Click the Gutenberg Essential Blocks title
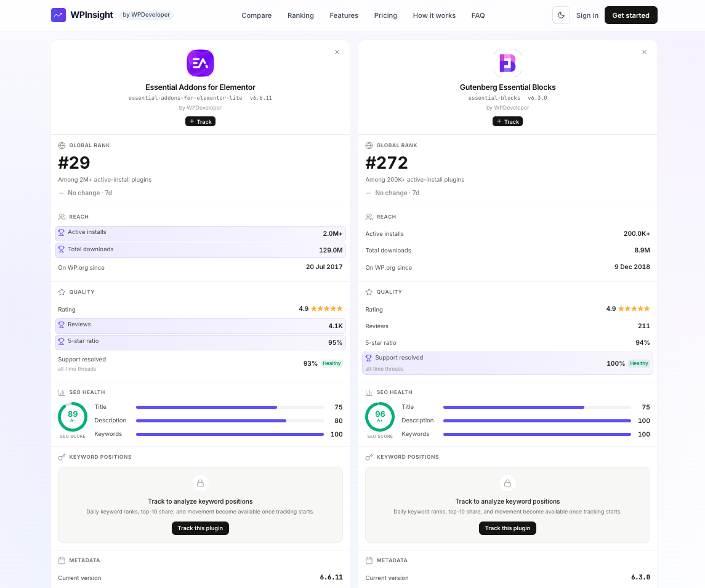The image size is (705, 588). [507, 87]
